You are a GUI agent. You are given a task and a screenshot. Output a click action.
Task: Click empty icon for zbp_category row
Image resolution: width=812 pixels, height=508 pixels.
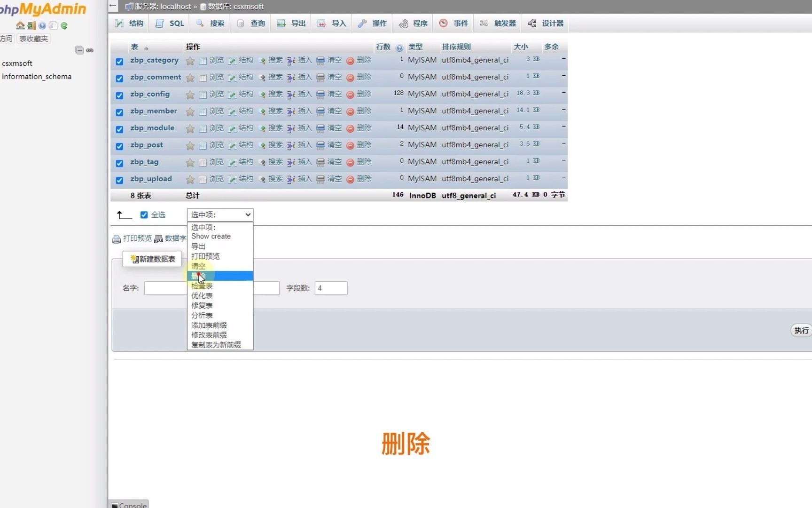(320, 61)
